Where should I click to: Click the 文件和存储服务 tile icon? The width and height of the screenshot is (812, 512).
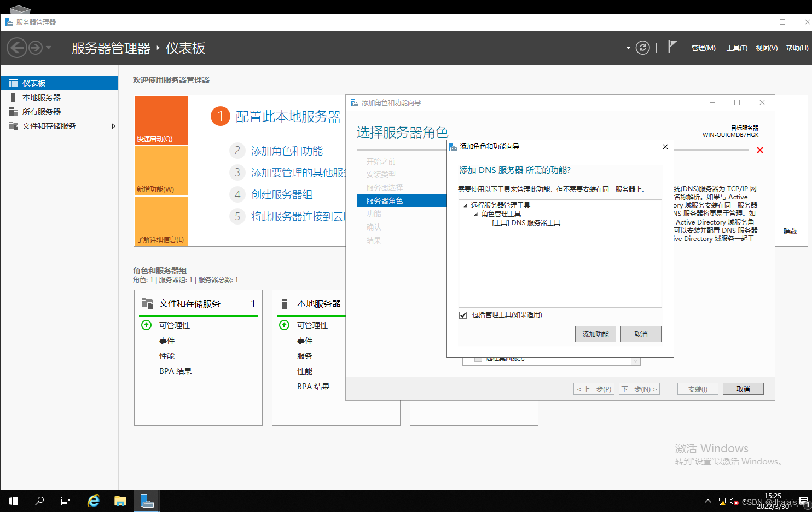[147, 303]
